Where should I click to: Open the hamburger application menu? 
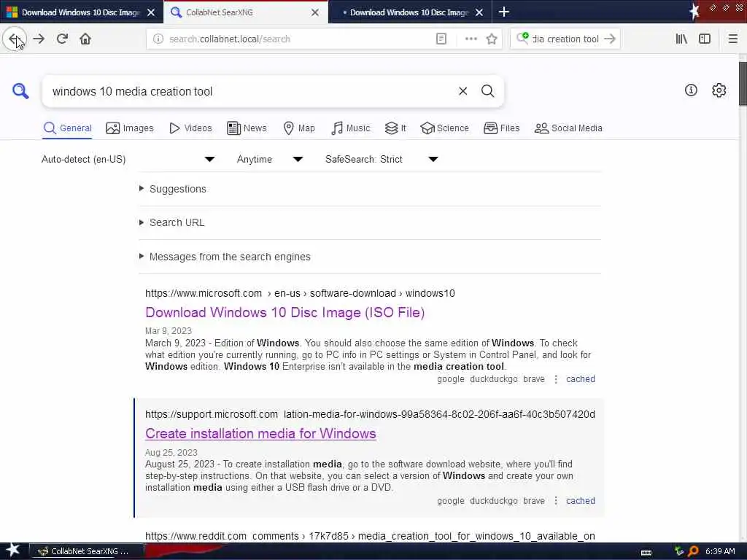(x=733, y=39)
